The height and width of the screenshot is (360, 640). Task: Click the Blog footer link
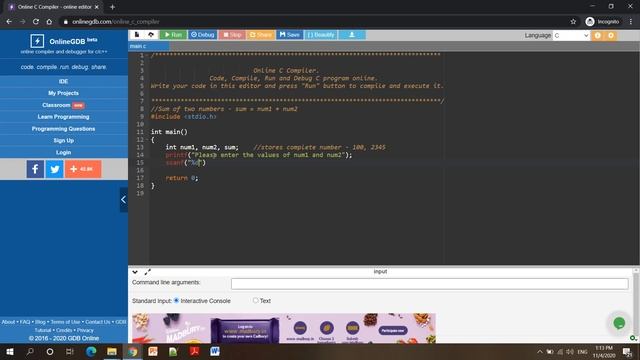pyautogui.click(x=40, y=322)
